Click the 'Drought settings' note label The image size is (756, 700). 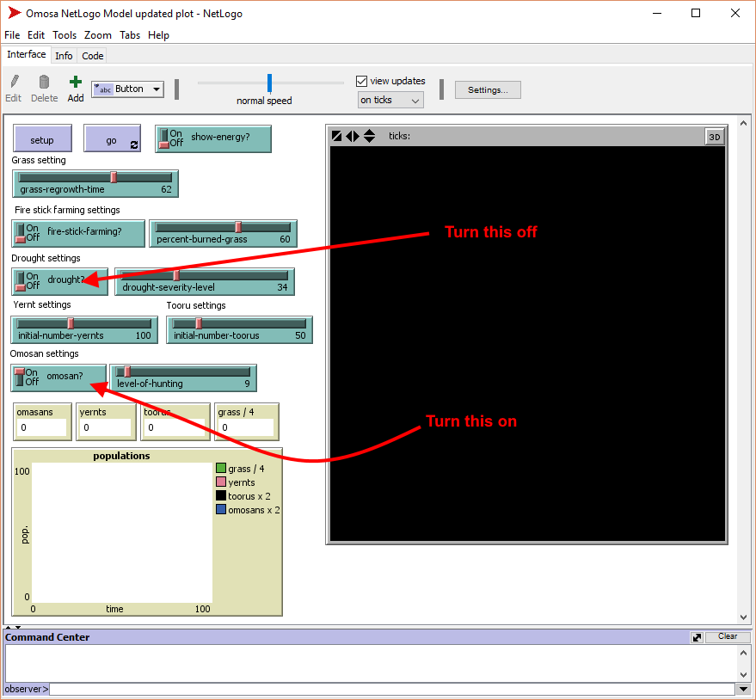pyautogui.click(x=46, y=258)
